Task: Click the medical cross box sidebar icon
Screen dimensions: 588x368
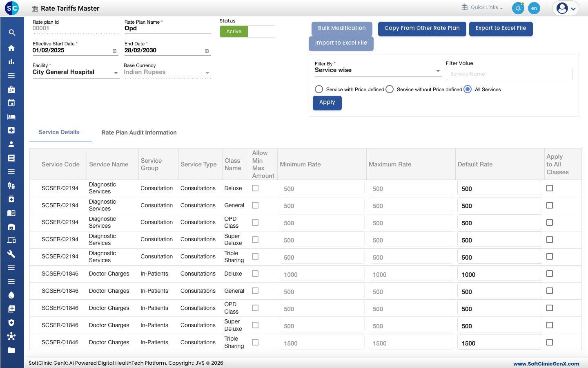Action: (11, 130)
